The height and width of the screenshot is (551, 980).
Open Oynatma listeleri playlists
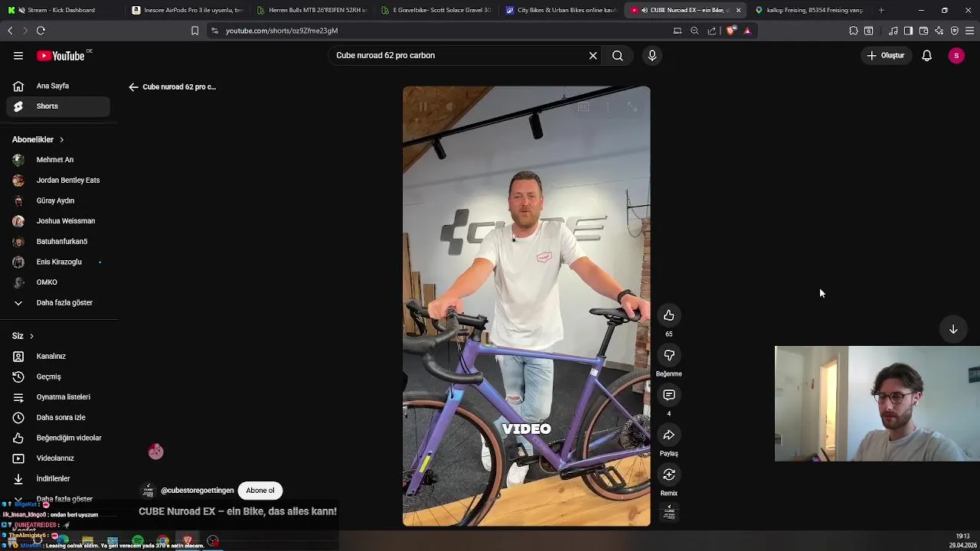(58, 397)
